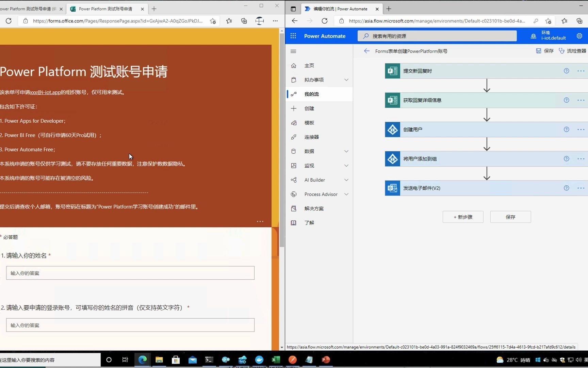The image size is (588, 368).
Task: Open File Explorer from the taskbar
Action: (x=159, y=359)
